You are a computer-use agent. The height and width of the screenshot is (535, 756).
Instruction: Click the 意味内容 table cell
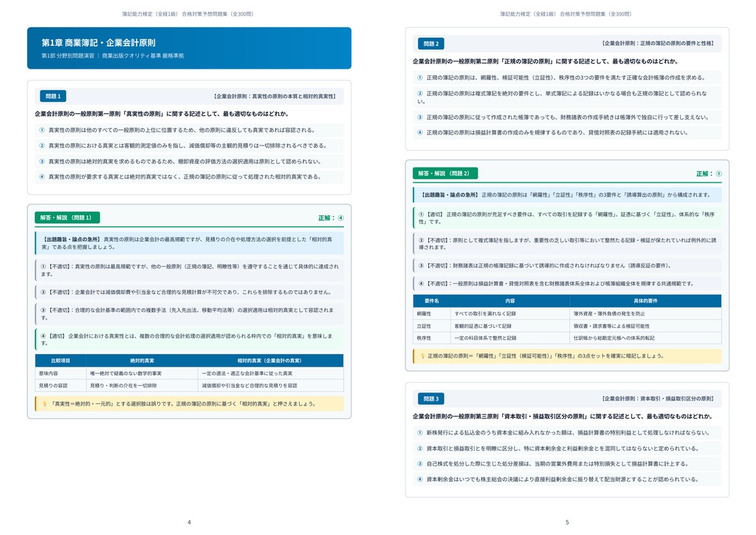click(x=61, y=373)
